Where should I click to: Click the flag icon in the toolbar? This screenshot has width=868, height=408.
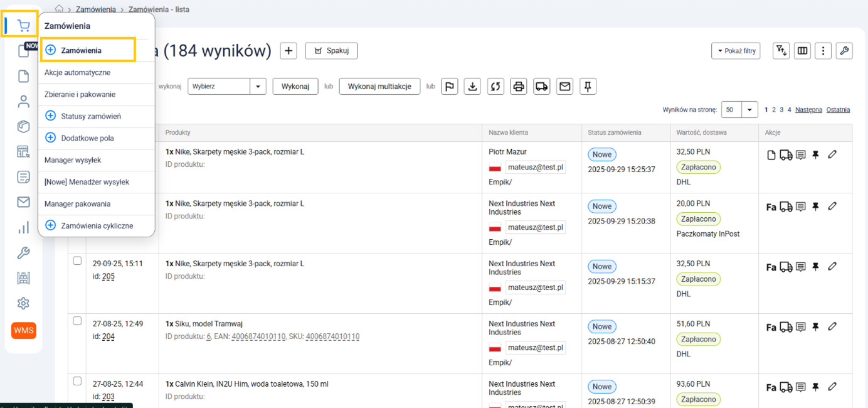(x=449, y=87)
